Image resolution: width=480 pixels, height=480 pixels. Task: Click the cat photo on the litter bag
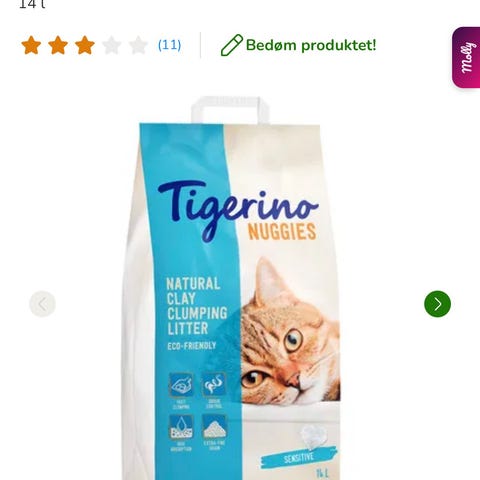coord(290,331)
